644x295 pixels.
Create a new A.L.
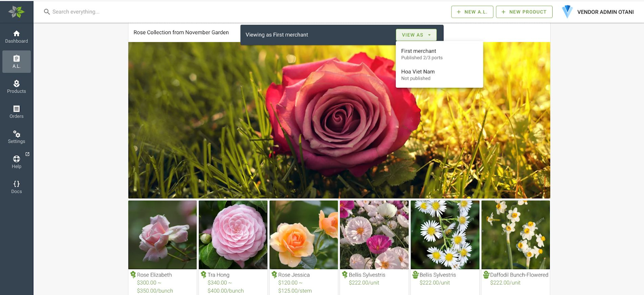tap(472, 12)
